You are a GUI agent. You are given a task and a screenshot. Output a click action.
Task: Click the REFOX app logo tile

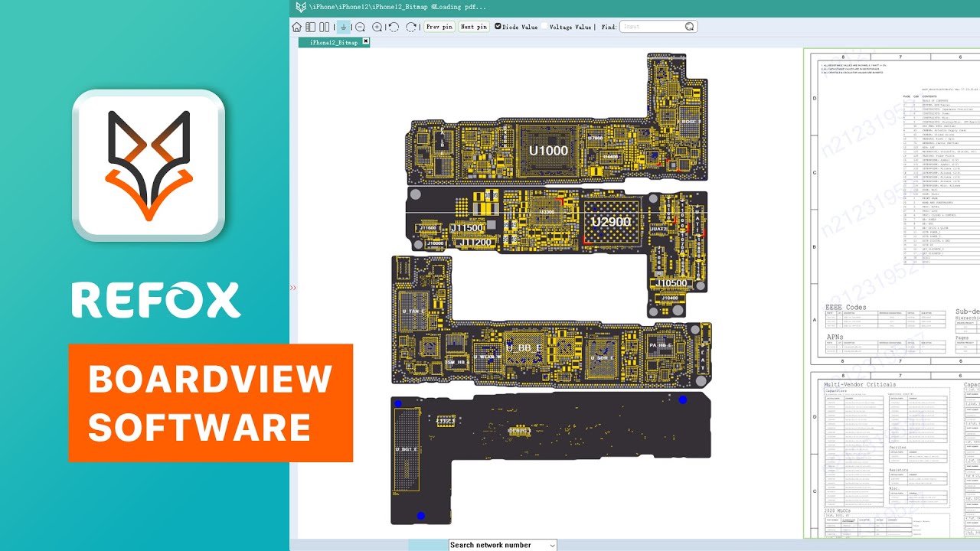[x=149, y=165]
